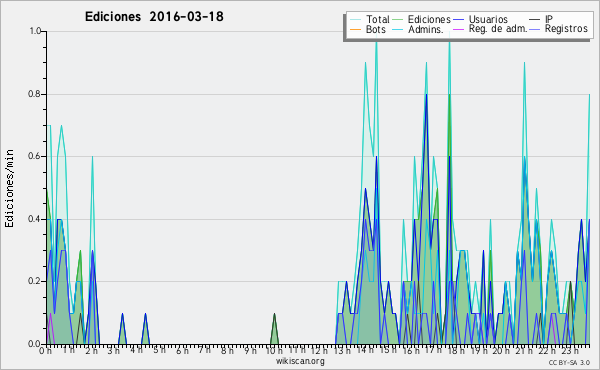Click the orange Bots line swatch
This screenshot has height=370, width=600.
[x=356, y=29]
